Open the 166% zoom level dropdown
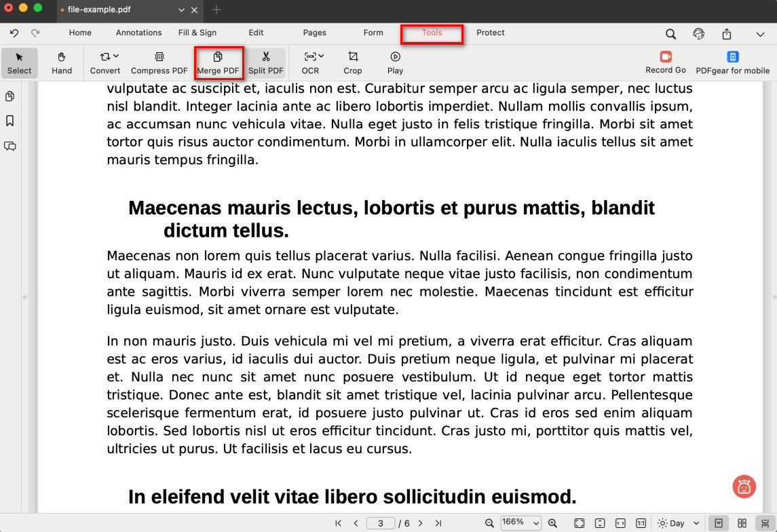Image resolution: width=777 pixels, height=532 pixels. point(520,522)
